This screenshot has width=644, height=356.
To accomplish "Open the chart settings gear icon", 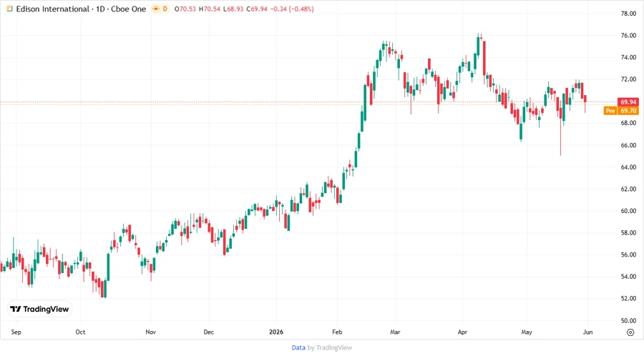I will [x=630, y=332].
